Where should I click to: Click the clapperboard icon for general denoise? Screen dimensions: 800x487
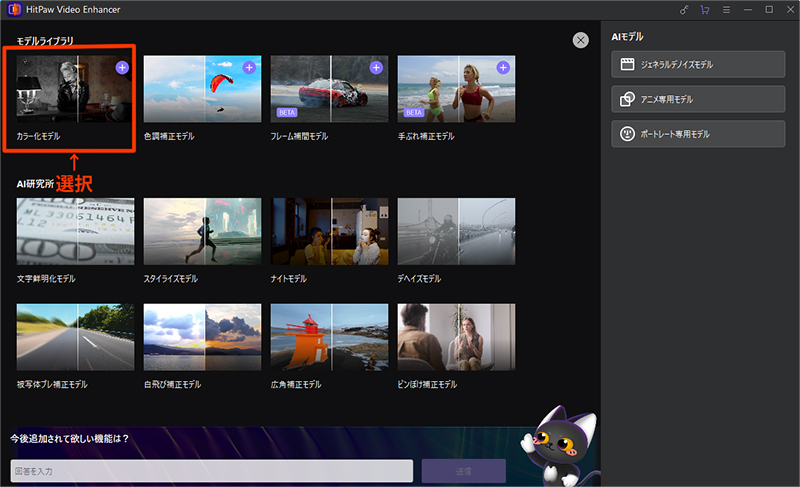click(627, 64)
